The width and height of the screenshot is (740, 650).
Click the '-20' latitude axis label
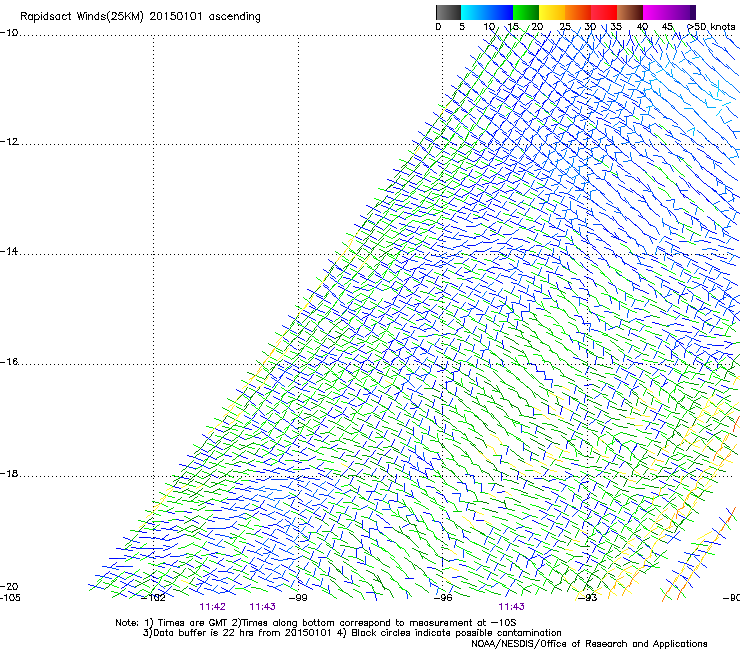coord(9,586)
